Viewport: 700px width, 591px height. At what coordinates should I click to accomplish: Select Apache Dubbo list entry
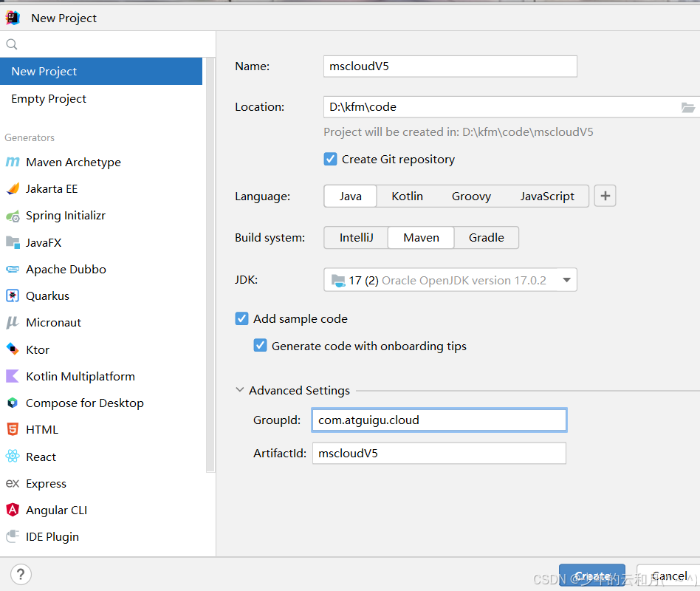tap(103, 270)
